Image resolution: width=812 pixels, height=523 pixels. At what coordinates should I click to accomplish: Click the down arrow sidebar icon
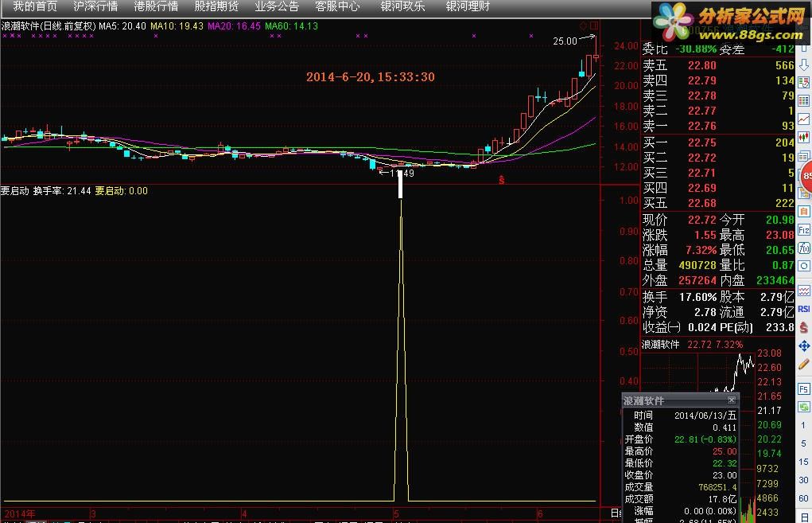[x=804, y=64]
